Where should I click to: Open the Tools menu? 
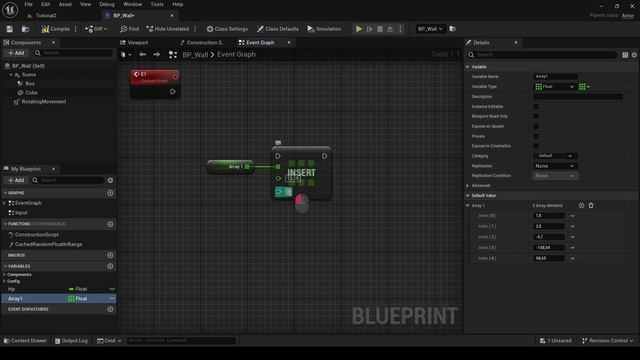(157, 4)
